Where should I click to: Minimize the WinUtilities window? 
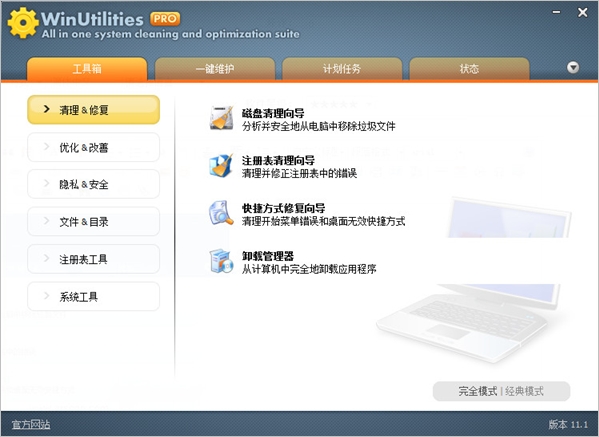tap(557, 12)
